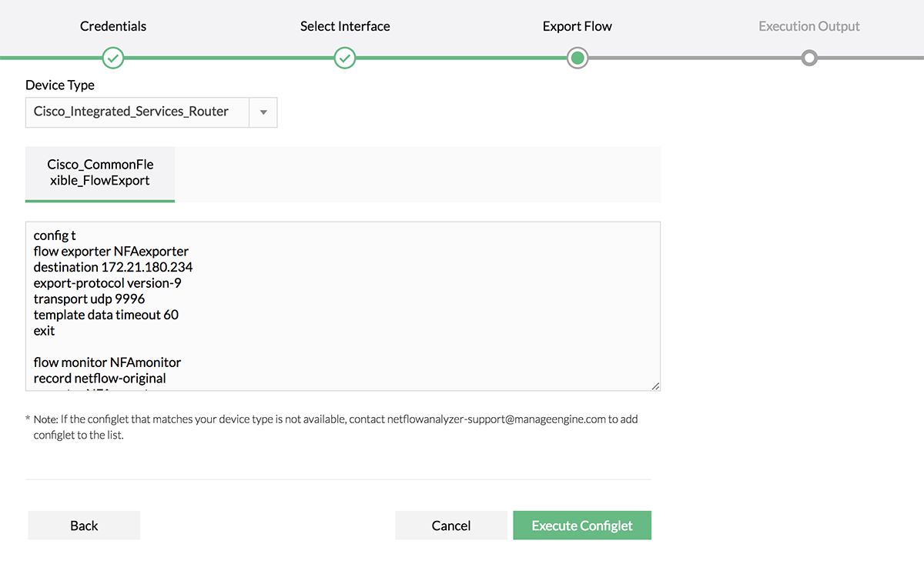
Task: Go to the Select Interface step label
Action: tap(345, 26)
